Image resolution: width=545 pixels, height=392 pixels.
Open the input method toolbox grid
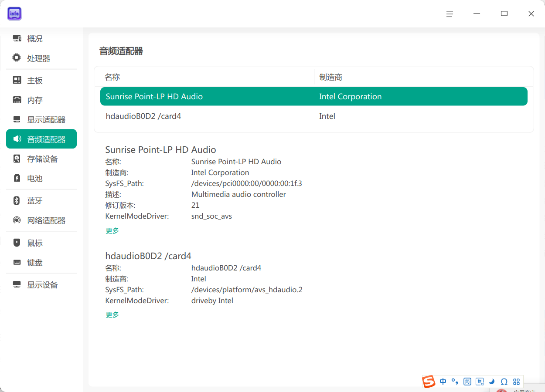517,382
